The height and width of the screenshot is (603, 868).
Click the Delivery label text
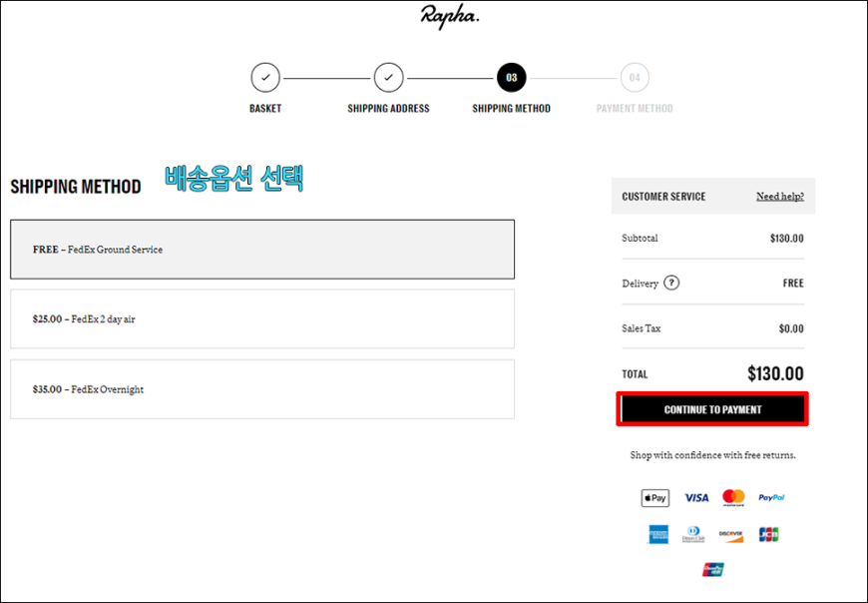pyautogui.click(x=640, y=284)
